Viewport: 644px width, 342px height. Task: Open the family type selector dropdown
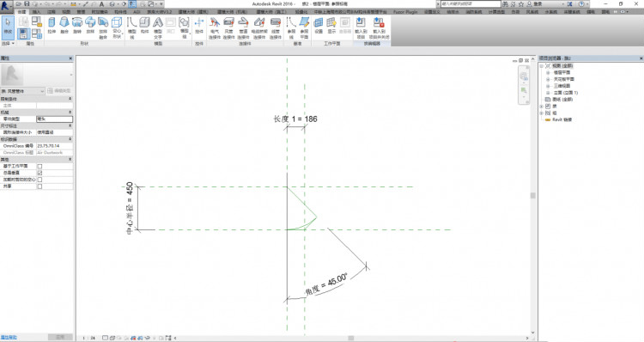point(22,91)
